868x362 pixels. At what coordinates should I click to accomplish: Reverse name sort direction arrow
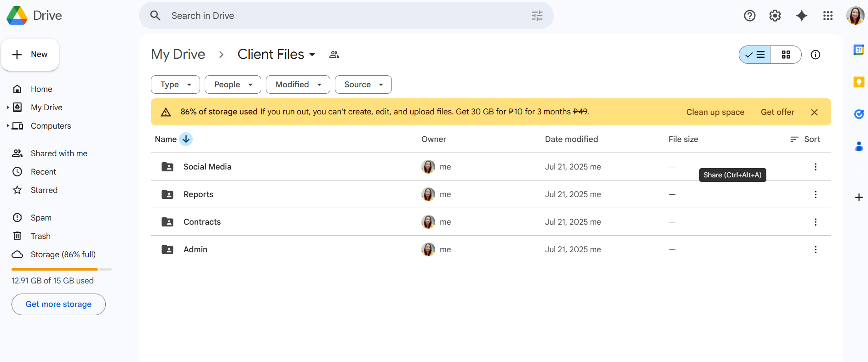(186, 139)
